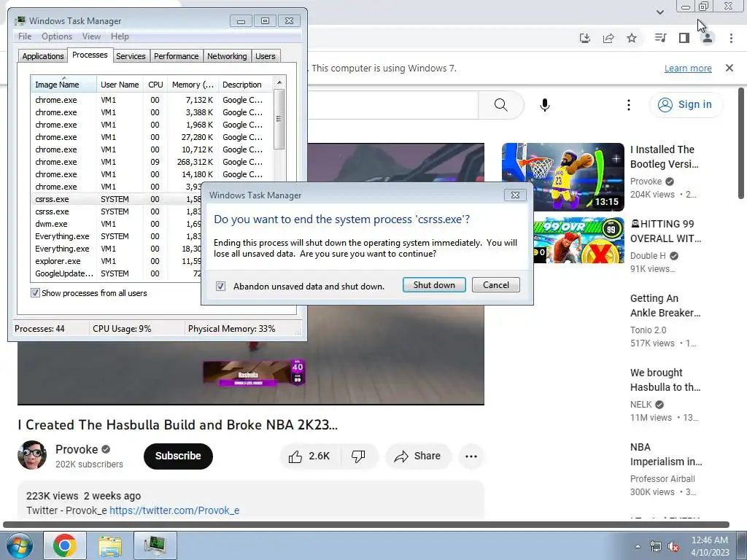Click the Sign in button on YouTube

[686, 105]
